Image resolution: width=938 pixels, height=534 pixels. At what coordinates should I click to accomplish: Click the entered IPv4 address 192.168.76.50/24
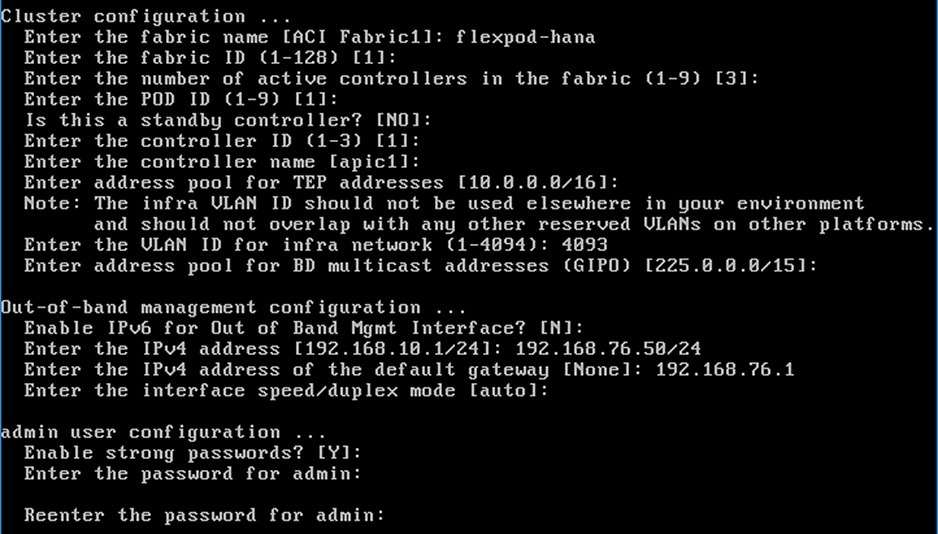click(x=619, y=349)
